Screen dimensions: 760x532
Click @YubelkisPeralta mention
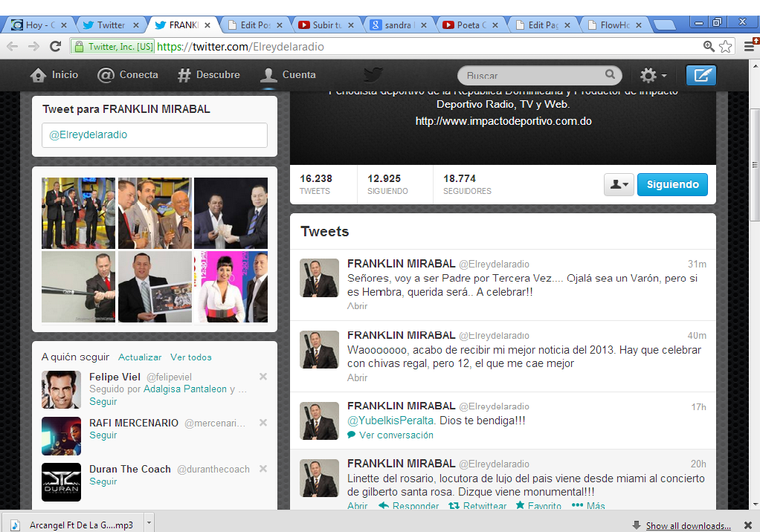[391, 421]
